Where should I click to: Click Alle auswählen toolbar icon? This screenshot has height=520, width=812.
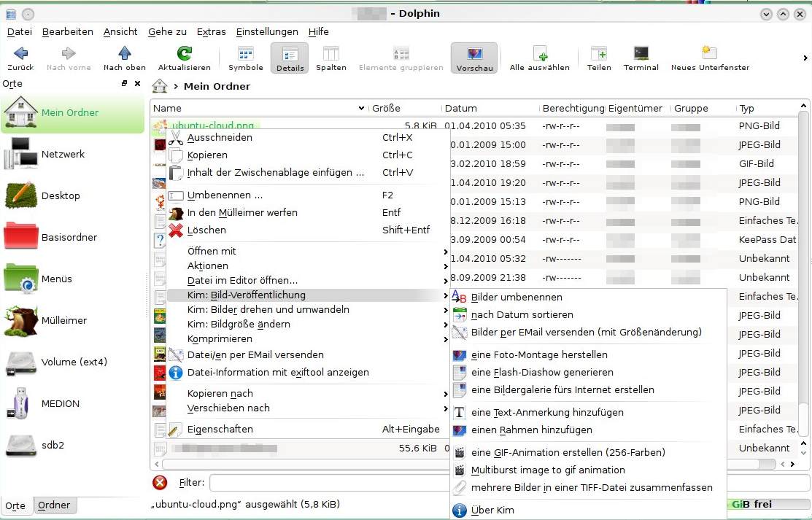(x=540, y=58)
